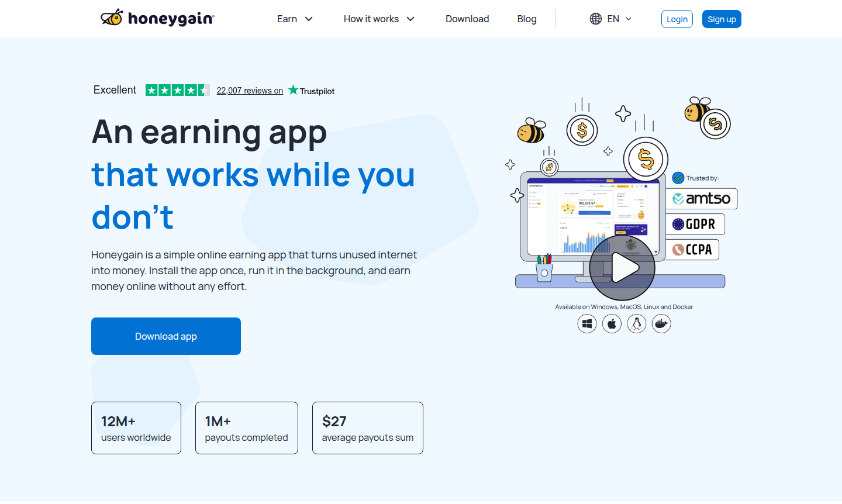842x504 pixels.
Task: Click the Login button
Action: pyautogui.click(x=677, y=19)
